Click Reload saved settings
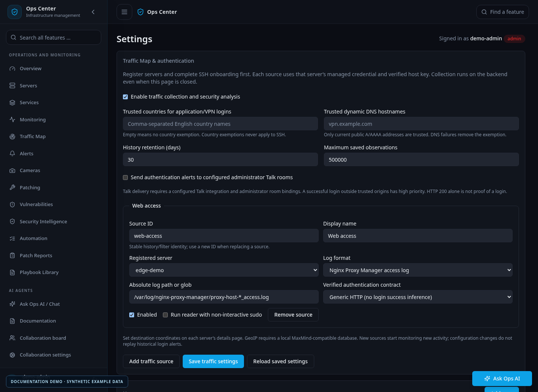The height and width of the screenshot is (392, 538). coord(281,362)
